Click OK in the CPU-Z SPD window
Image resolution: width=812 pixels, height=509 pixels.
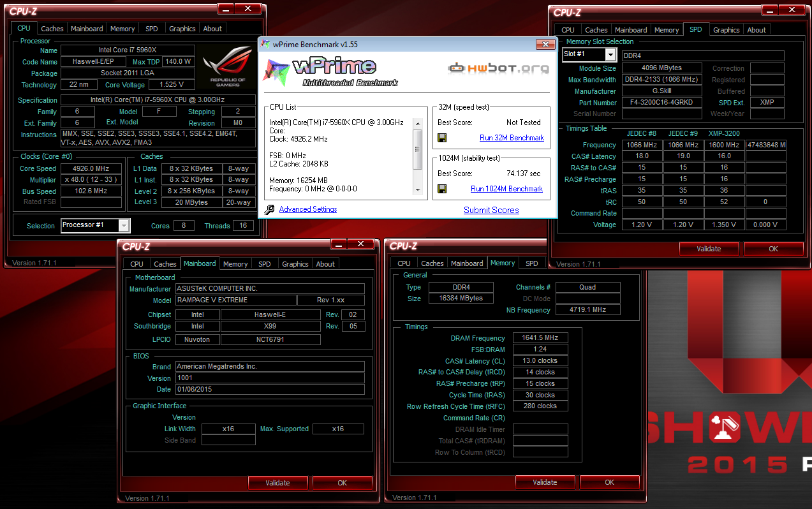pos(774,249)
